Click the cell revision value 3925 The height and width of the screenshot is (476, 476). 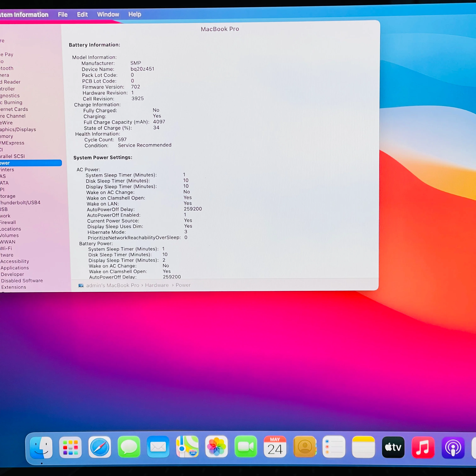pyautogui.click(x=137, y=99)
